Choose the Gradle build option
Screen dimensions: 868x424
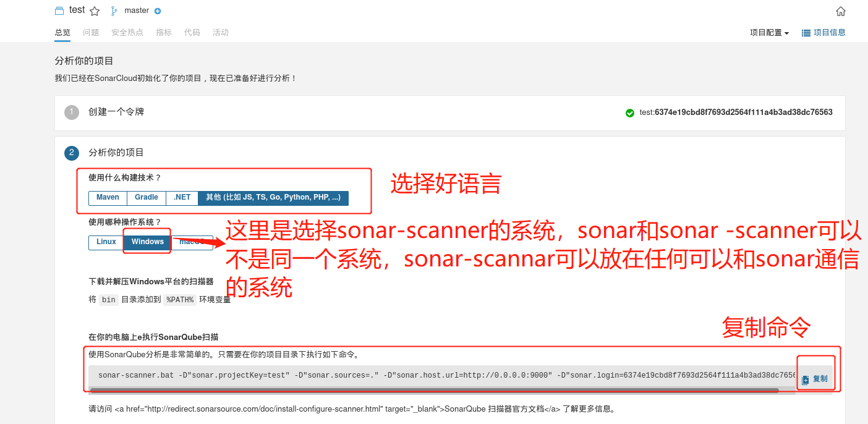coord(147,198)
